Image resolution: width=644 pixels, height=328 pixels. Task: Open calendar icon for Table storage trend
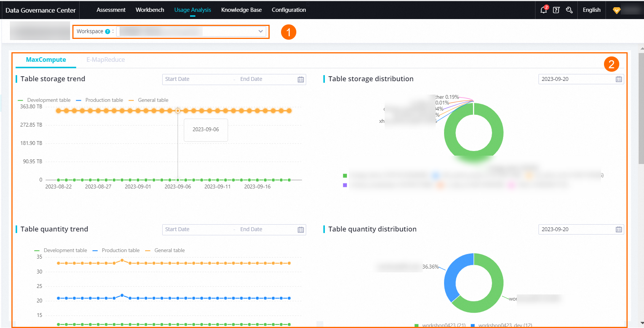tap(301, 79)
